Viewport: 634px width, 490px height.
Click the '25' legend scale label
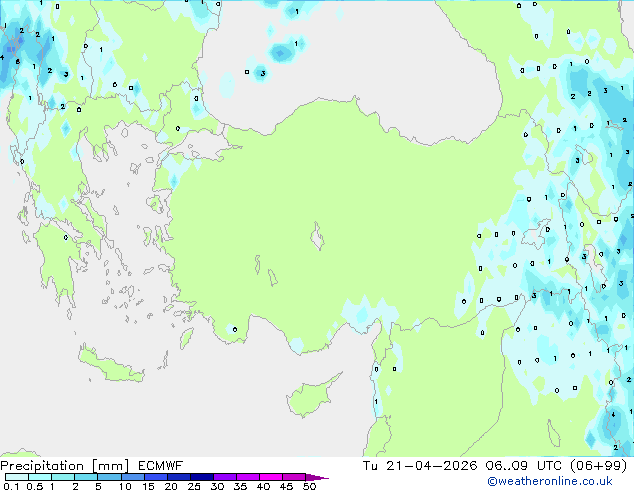coord(194,486)
